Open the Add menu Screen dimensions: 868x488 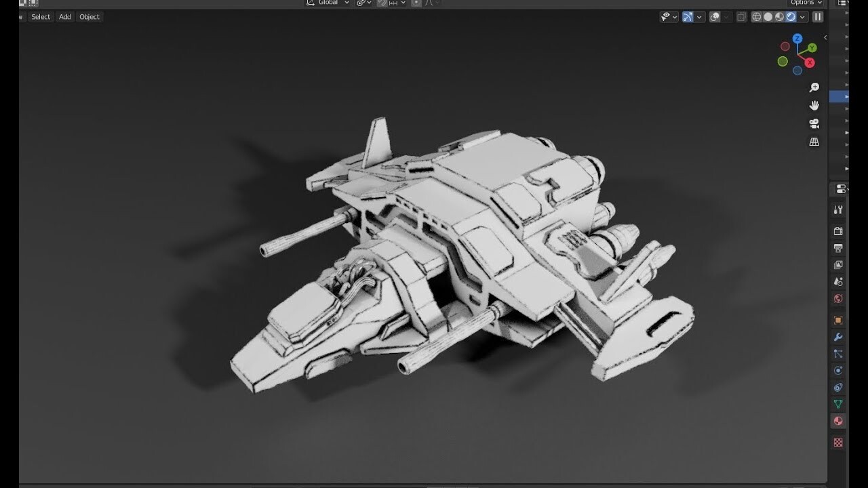(64, 17)
